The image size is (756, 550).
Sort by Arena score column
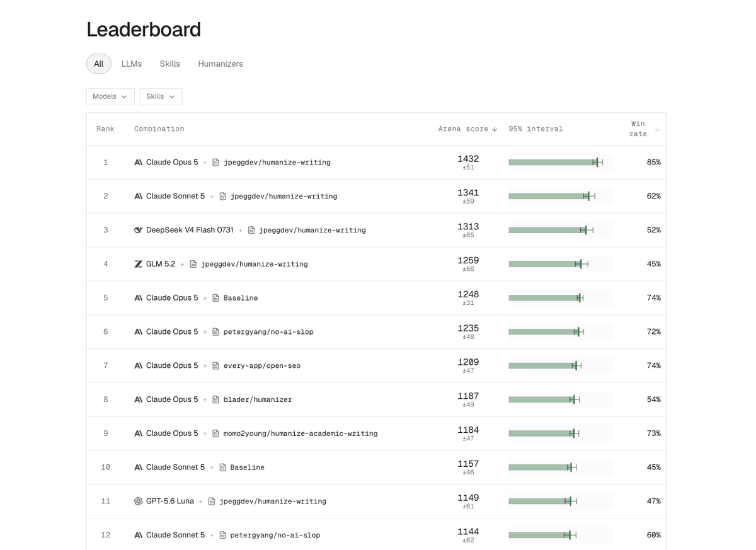point(468,129)
